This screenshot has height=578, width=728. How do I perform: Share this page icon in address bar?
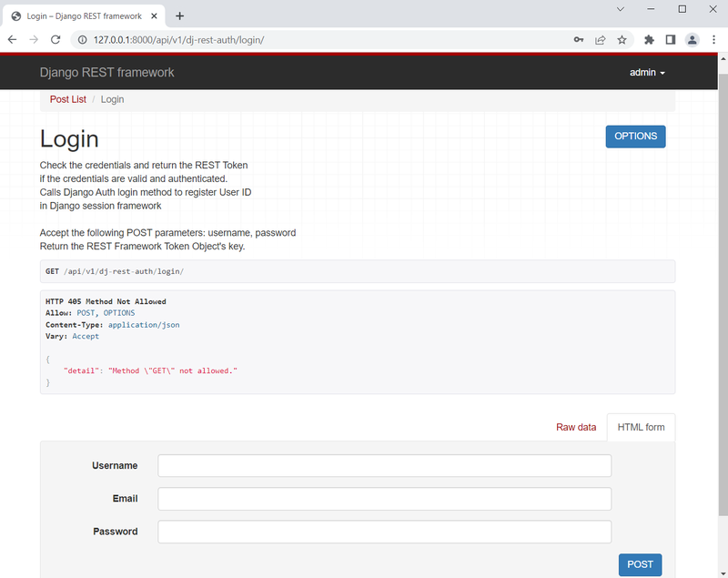[601, 40]
